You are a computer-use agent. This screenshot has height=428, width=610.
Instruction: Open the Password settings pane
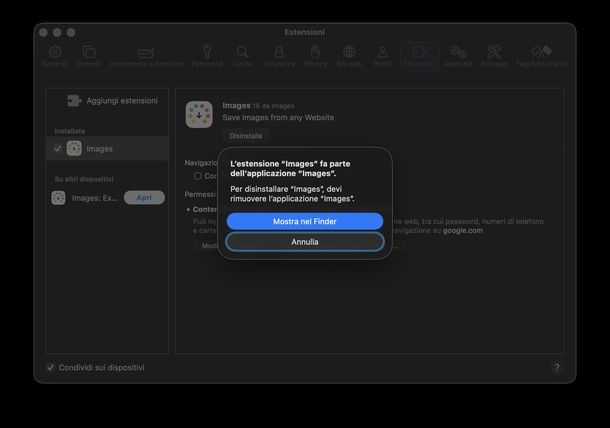[207, 56]
